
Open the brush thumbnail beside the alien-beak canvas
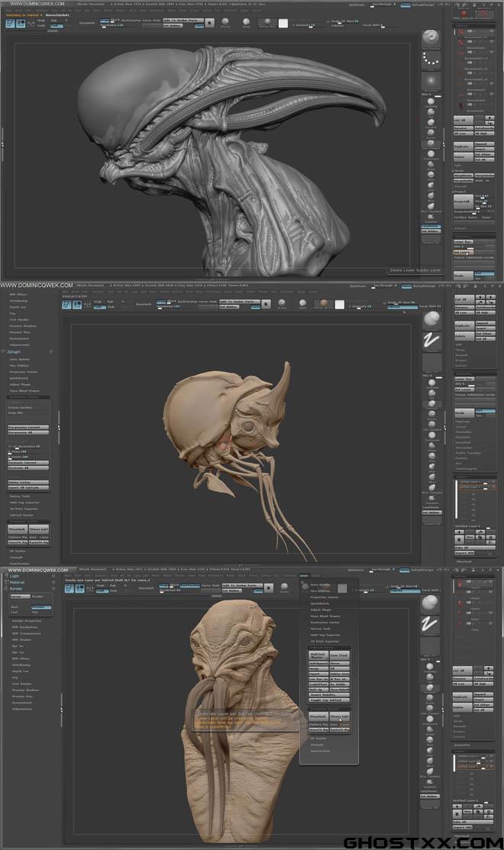point(431,39)
